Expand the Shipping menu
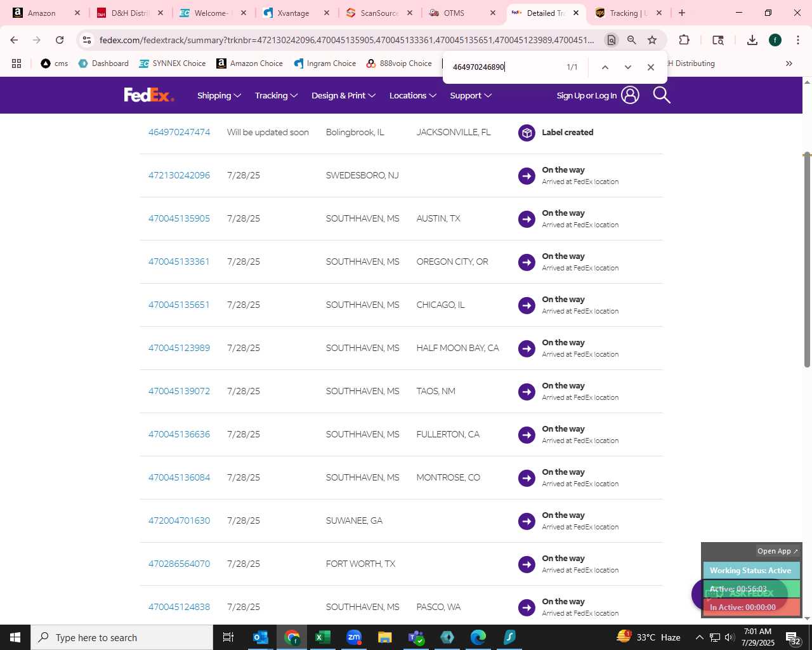 (219, 96)
